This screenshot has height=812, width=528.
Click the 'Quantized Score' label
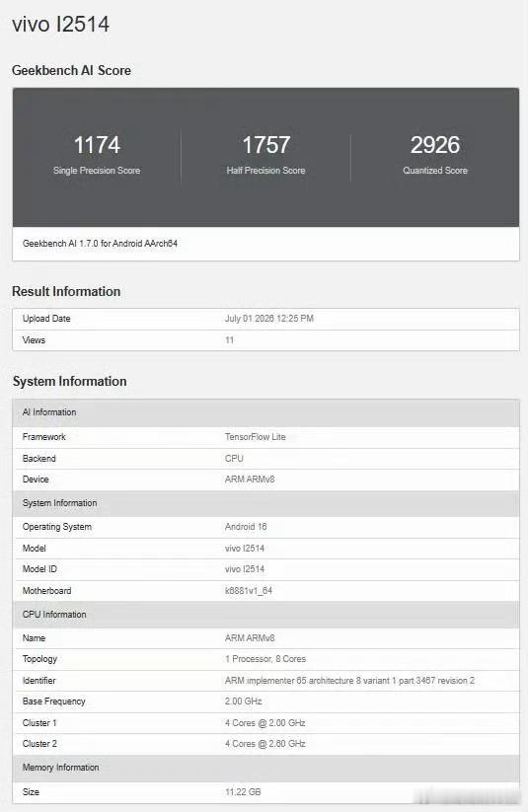[x=435, y=171]
